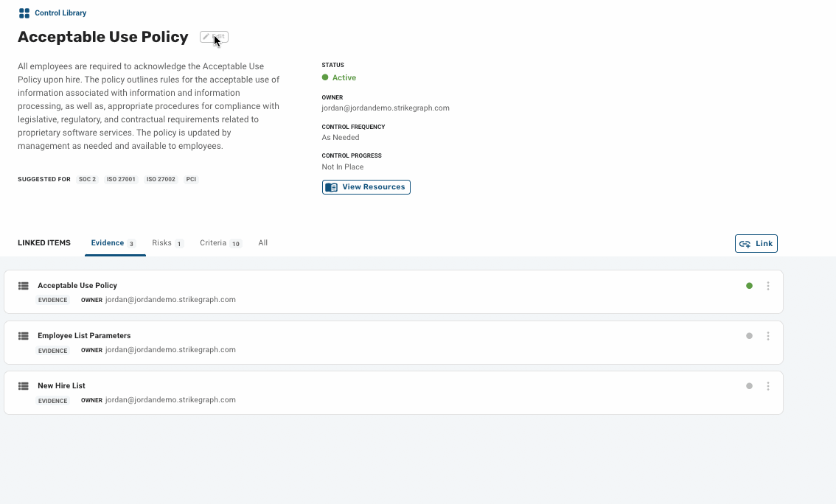Viewport: 836px width, 504px height.
Task: Open three-dot menu for Acceptable Use Policy evidence
Action: pos(767,286)
